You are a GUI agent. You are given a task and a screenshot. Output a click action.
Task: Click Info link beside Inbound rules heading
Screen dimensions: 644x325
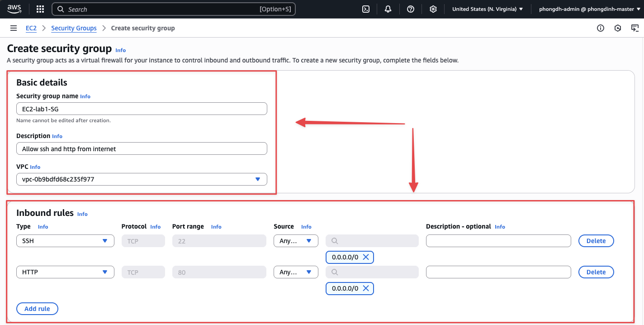pyautogui.click(x=82, y=214)
